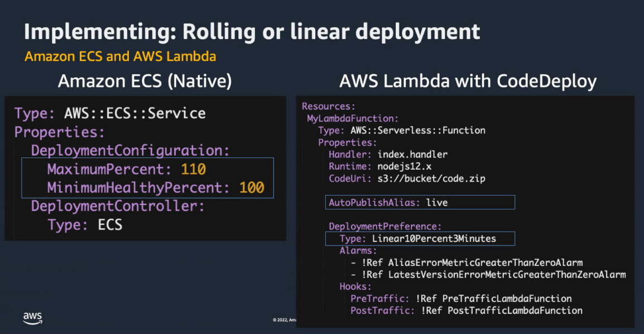Click the AWS logo in the corner
The height and width of the screenshot is (334, 644).
coord(32,318)
